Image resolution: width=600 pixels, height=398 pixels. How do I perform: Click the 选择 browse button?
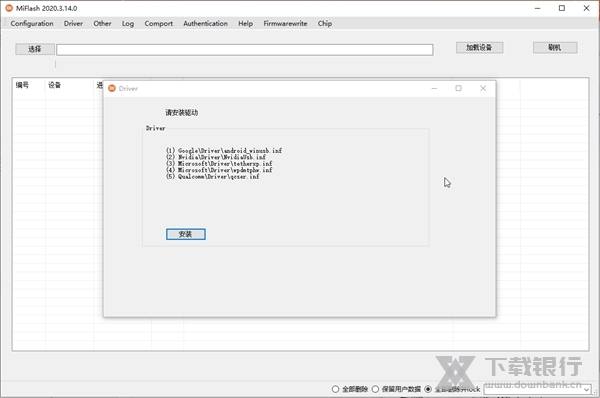(35, 49)
